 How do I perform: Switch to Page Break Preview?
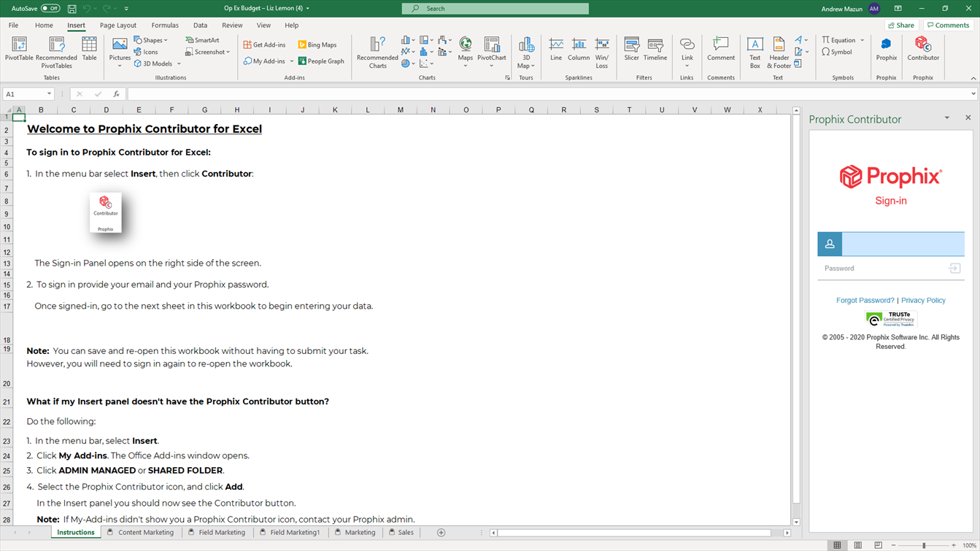click(878, 545)
